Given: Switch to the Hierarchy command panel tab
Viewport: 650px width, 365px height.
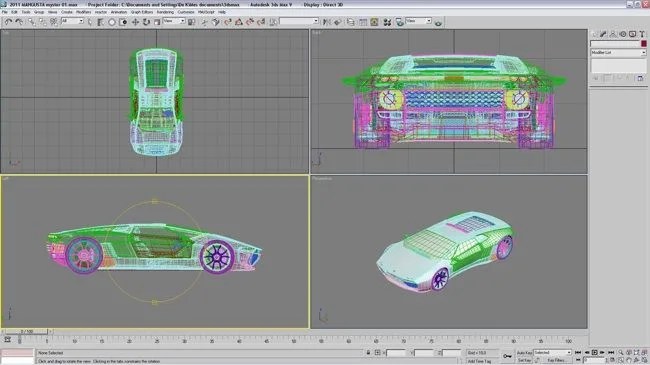Looking at the screenshot, I should tap(613, 34).
